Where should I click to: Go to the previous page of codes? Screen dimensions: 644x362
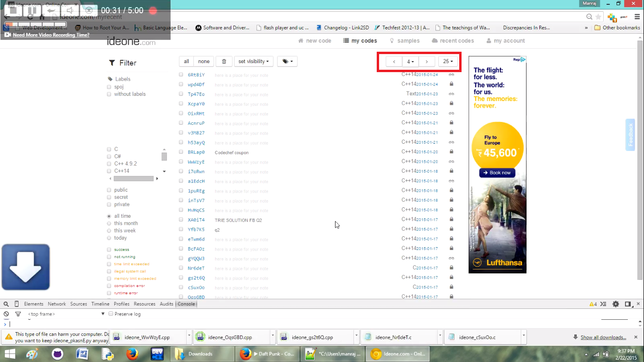pyautogui.click(x=394, y=62)
